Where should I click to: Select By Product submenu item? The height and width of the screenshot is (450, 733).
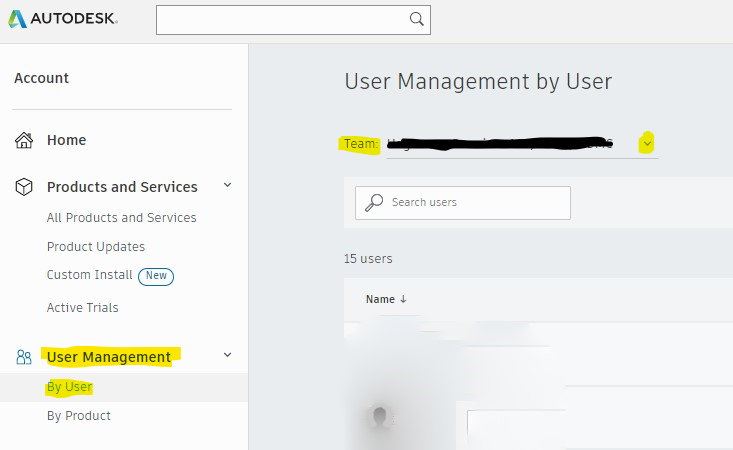point(79,416)
